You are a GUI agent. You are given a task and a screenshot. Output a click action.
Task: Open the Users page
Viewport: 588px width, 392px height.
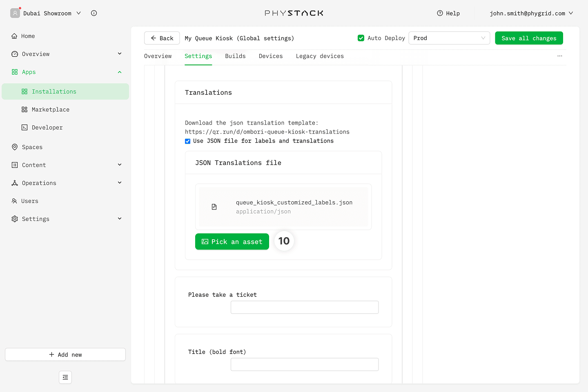coord(29,201)
